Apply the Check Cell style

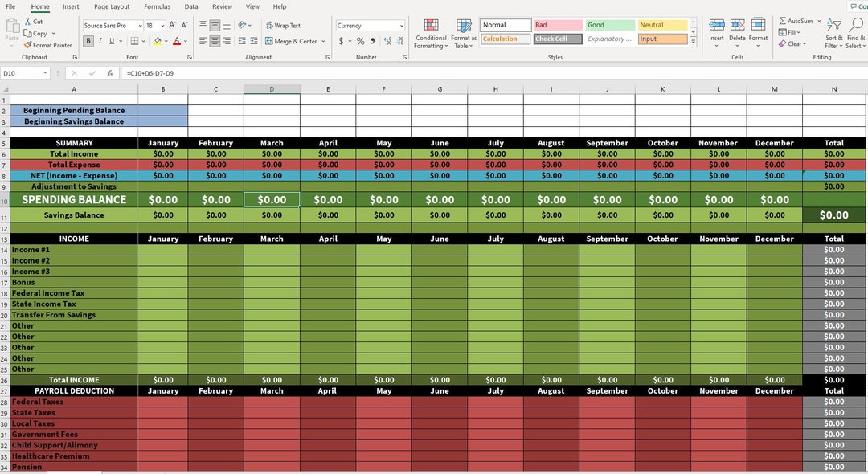click(557, 38)
